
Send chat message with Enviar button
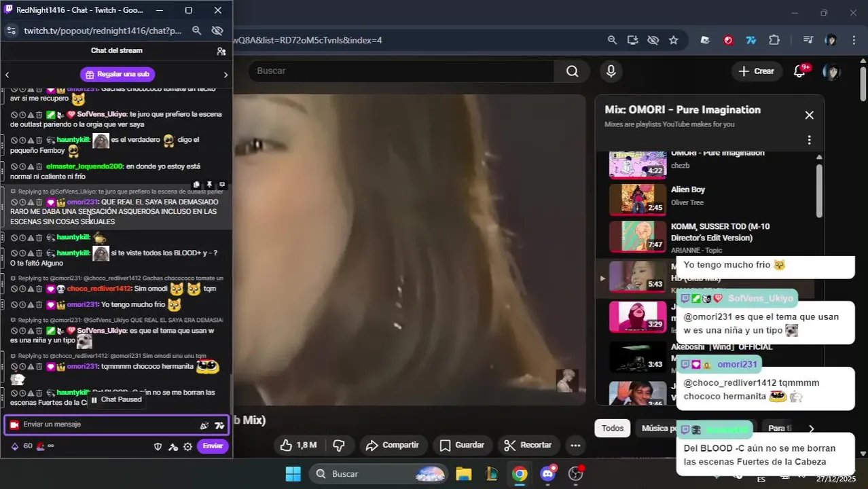(213, 446)
